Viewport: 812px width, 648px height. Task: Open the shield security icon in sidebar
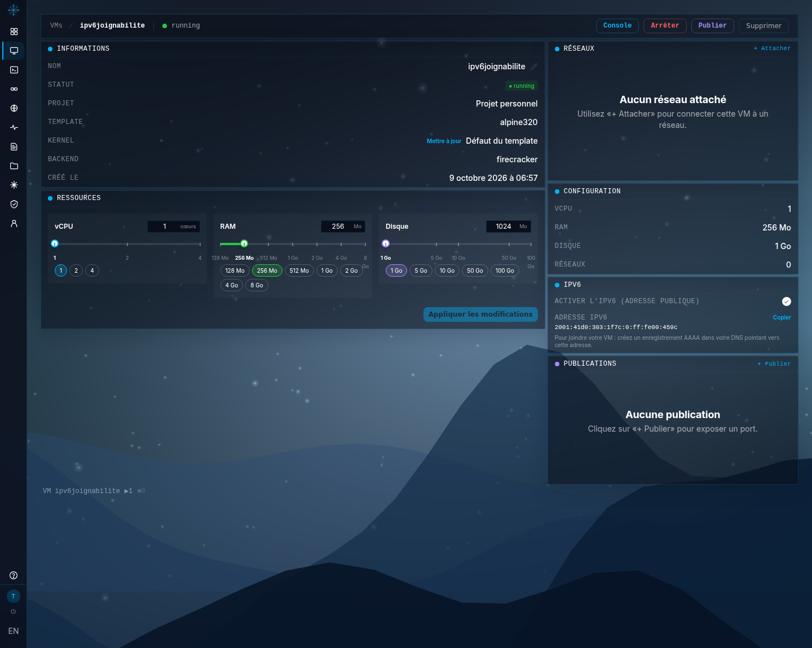click(x=14, y=204)
